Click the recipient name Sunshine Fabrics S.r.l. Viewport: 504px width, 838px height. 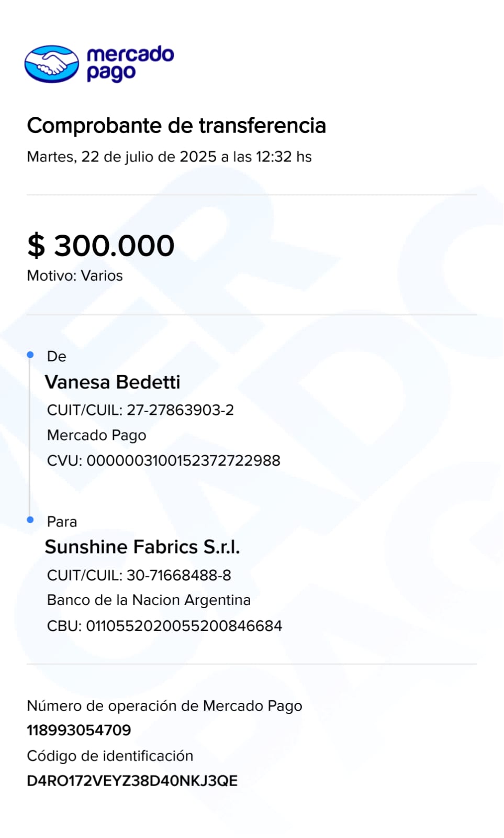[142, 547]
